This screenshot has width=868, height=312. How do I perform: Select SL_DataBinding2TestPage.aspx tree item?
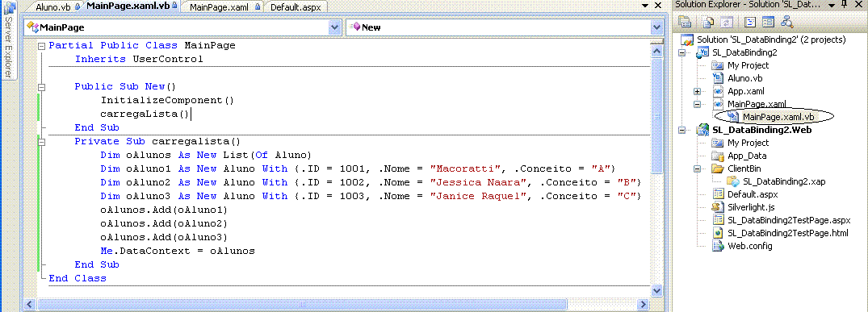coord(789,220)
